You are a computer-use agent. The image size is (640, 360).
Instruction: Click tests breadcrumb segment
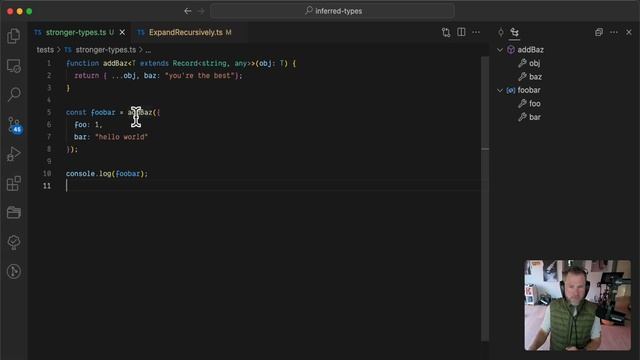(x=45, y=50)
